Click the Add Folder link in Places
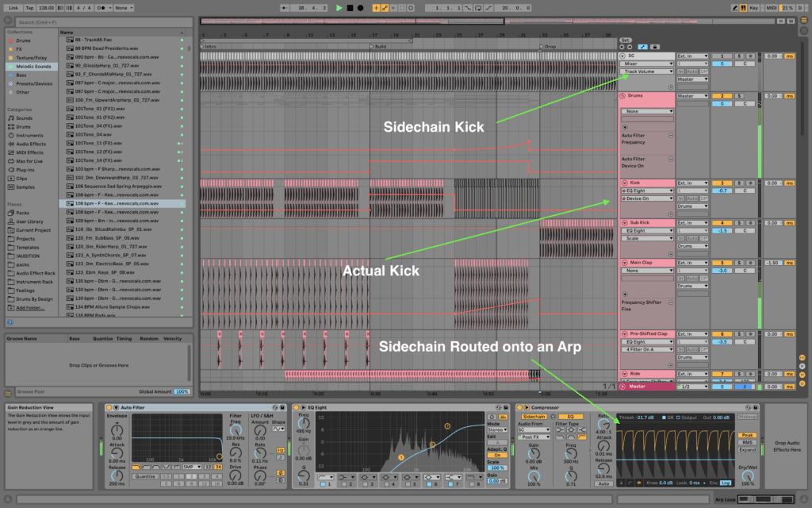 pos(30,308)
